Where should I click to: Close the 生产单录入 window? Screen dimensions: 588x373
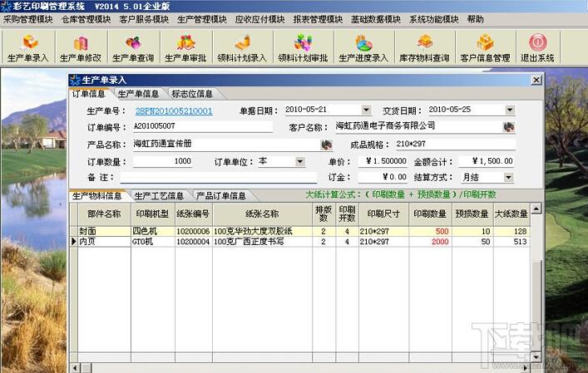tap(536, 80)
